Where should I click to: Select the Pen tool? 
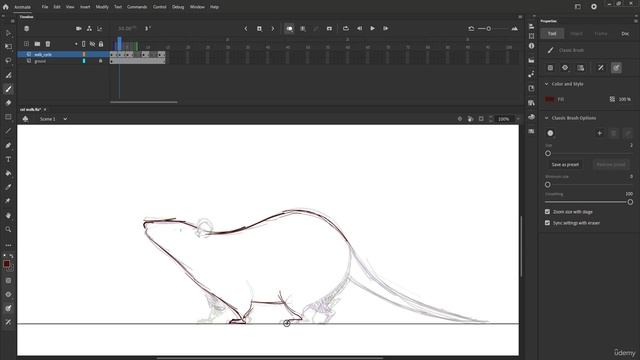pyautogui.click(x=8, y=145)
